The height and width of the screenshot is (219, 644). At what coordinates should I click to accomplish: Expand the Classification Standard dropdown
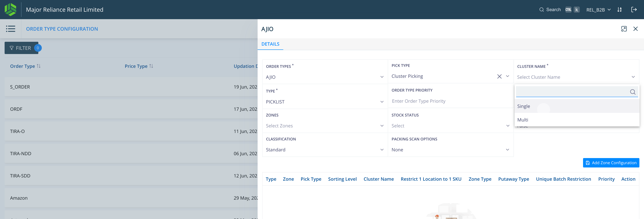pyautogui.click(x=382, y=150)
